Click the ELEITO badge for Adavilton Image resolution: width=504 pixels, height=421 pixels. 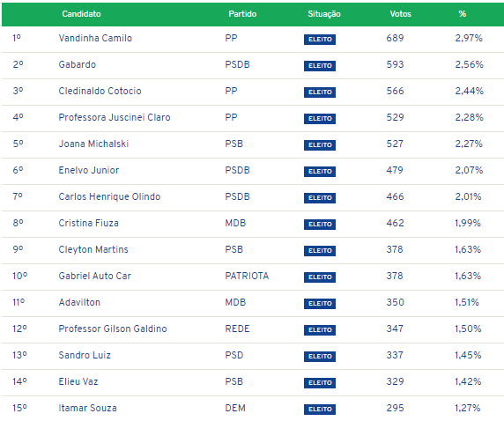click(x=320, y=303)
